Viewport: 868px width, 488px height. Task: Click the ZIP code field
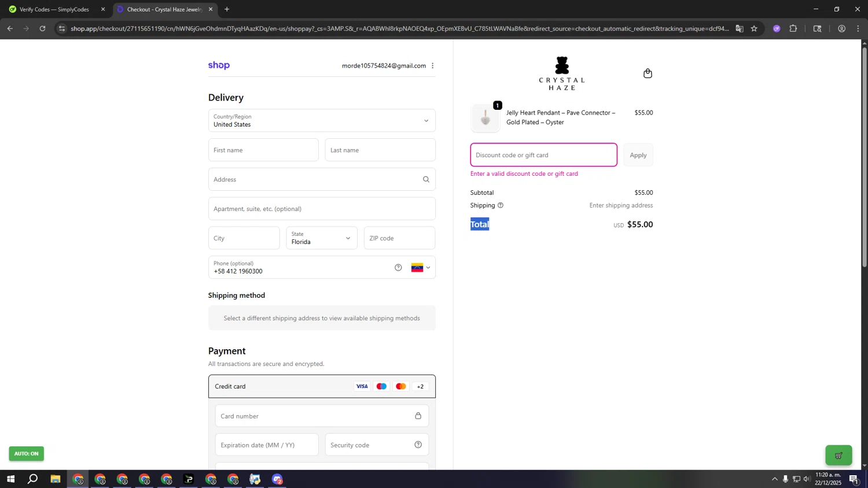coord(399,238)
